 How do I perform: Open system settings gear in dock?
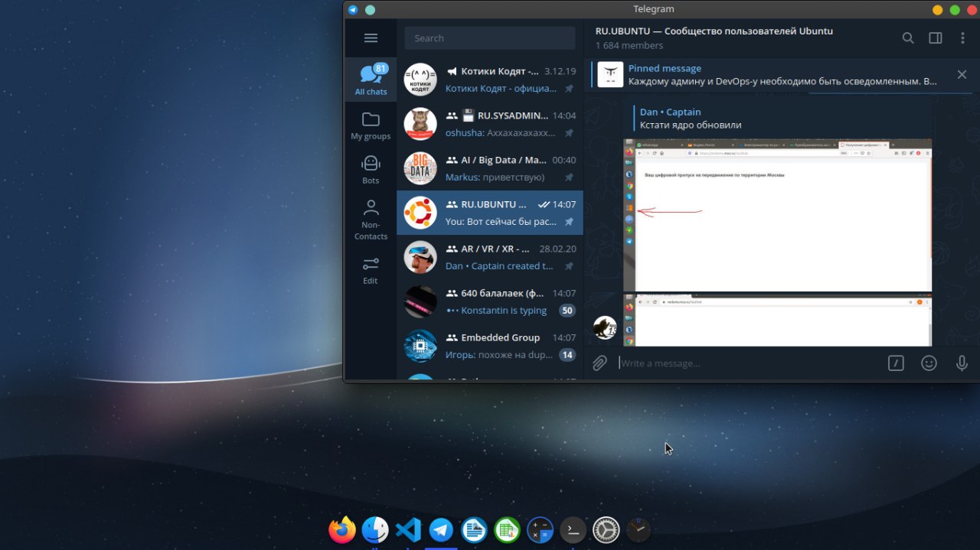point(606,529)
